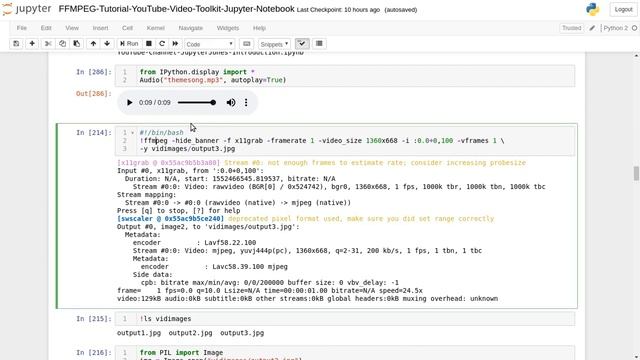
Task: Click the Last Checkpoint text
Action: point(338,10)
